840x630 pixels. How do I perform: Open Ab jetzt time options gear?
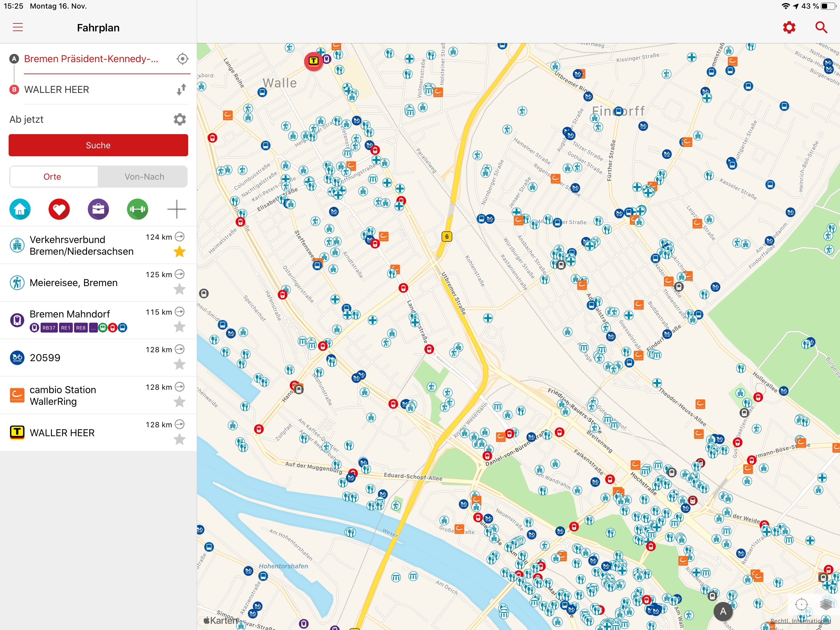click(x=180, y=119)
